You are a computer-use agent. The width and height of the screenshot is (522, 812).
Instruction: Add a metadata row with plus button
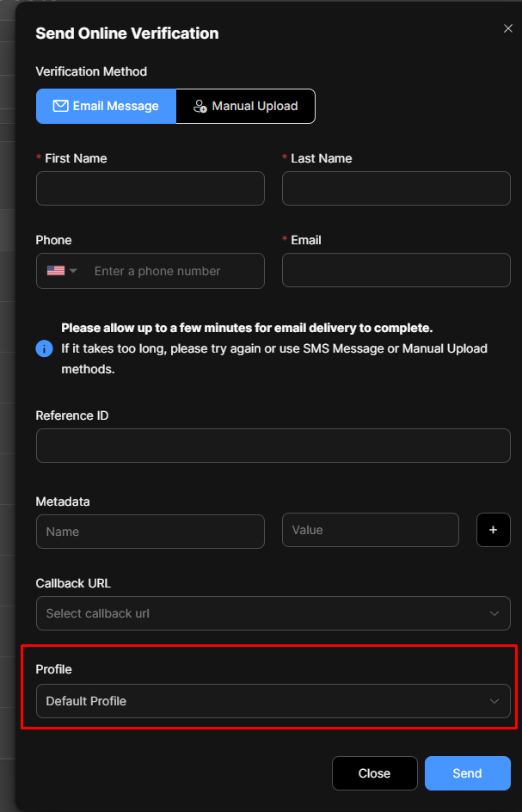[x=493, y=530]
